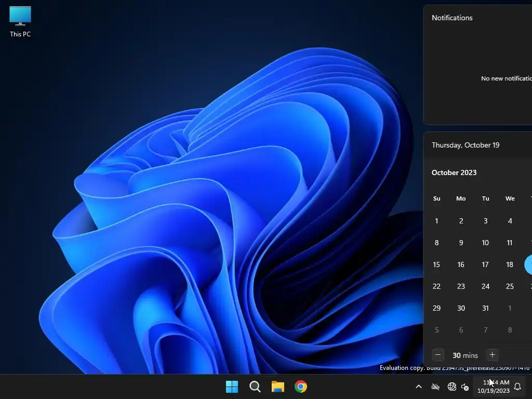532x399 pixels.
Task: Select October 25 in calendar
Action: coord(510,286)
